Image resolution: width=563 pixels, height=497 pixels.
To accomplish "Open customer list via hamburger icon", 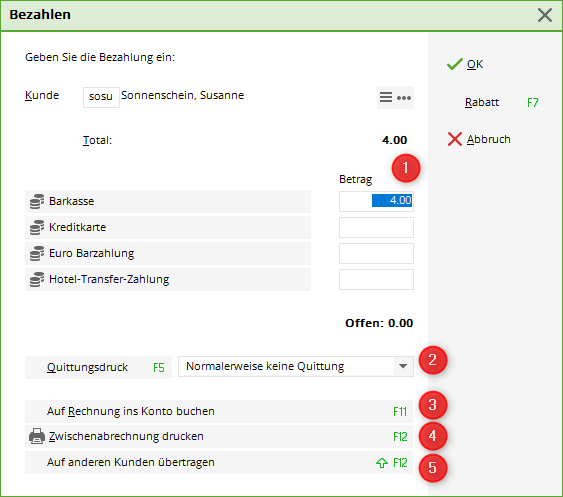I will tap(386, 97).
